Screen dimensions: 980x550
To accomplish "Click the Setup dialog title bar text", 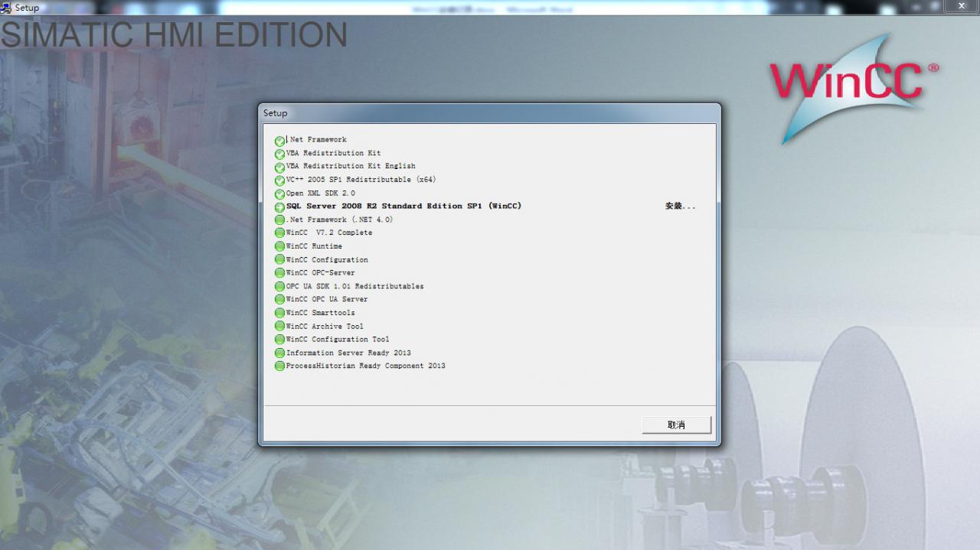I will tap(276, 113).
